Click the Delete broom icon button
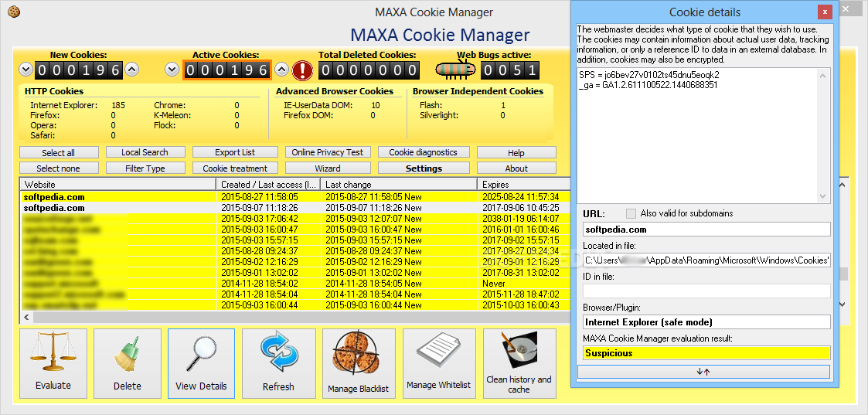 tap(128, 363)
